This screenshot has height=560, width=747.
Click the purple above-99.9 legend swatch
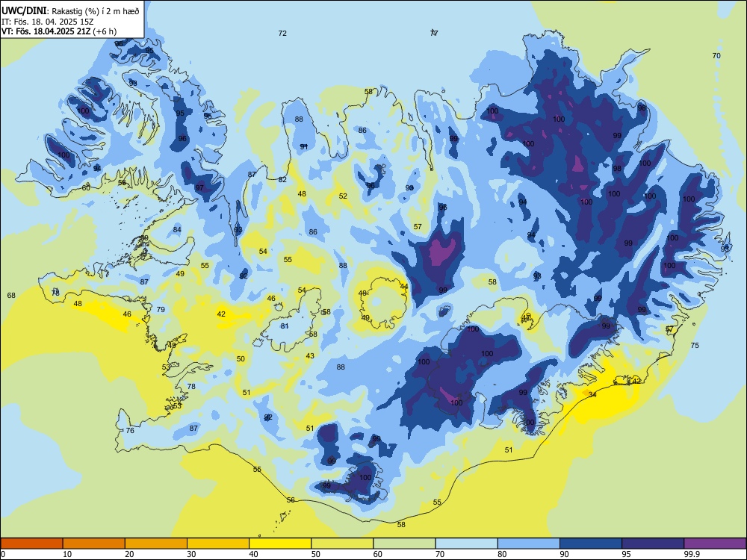coord(715,544)
